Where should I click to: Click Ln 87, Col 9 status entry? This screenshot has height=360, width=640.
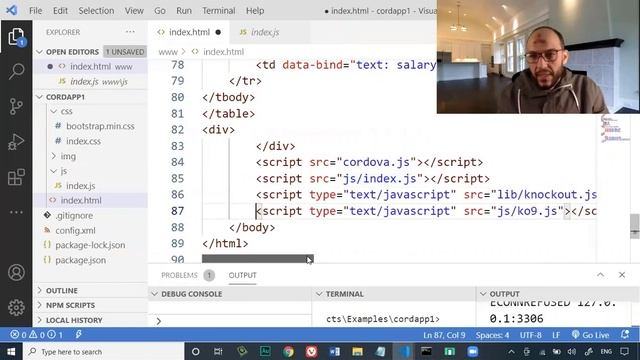(444, 335)
